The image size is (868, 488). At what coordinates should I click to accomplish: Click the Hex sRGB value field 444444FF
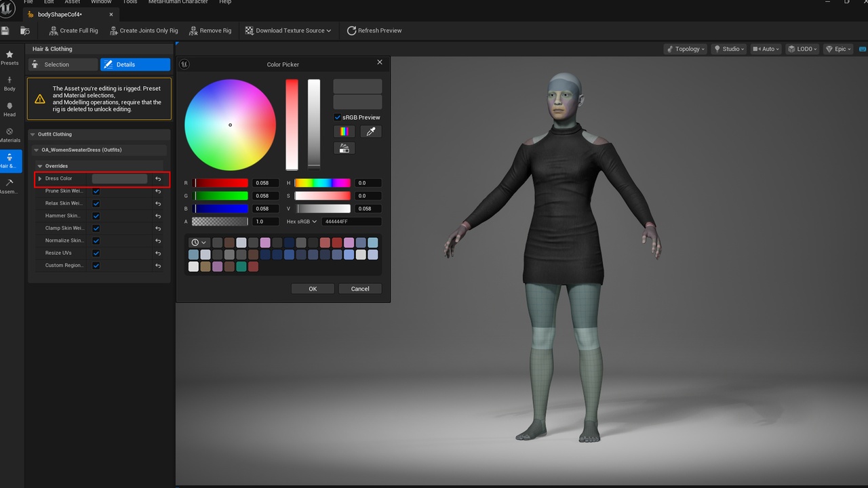tap(351, 222)
